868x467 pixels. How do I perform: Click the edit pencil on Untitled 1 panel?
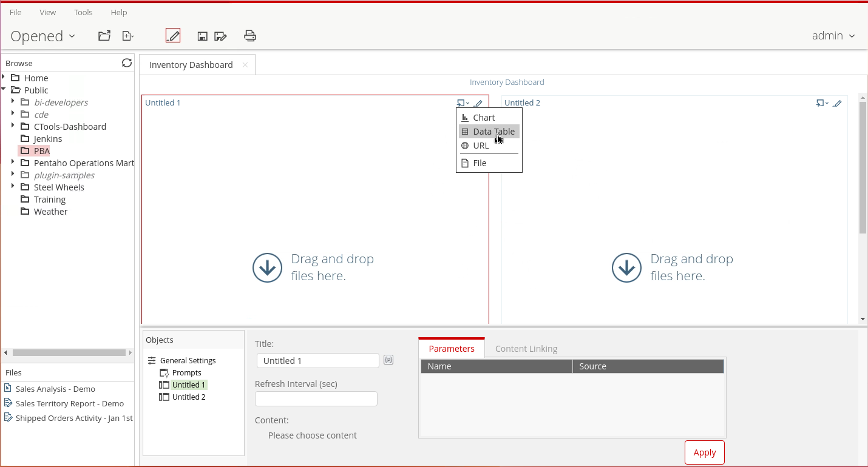point(478,103)
